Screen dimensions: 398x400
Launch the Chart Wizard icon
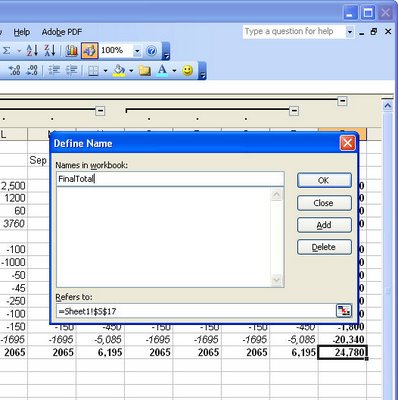(x=72, y=51)
